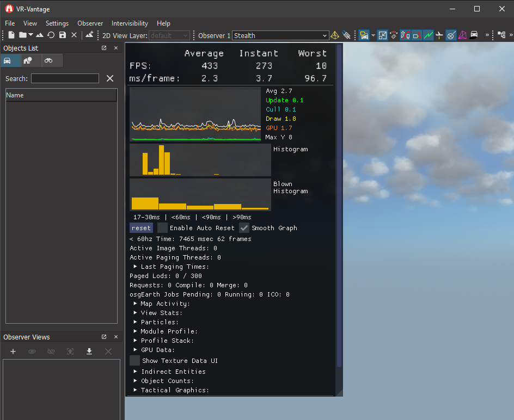Click the satellite attach icon

click(x=346, y=35)
